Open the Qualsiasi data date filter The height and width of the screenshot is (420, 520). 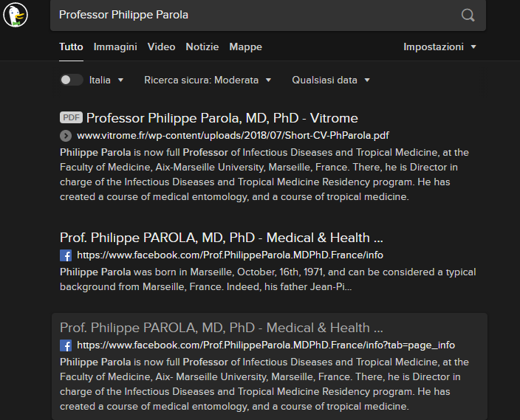click(x=331, y=80)
